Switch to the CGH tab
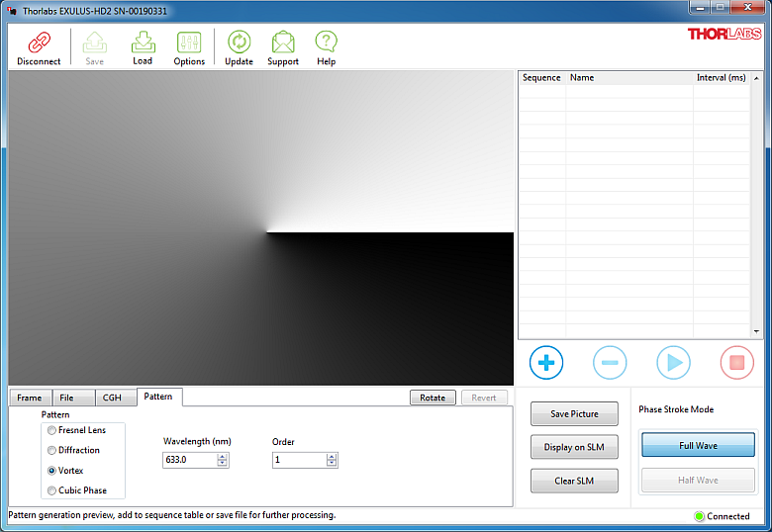772x532 pixels. tap(112, 398)
